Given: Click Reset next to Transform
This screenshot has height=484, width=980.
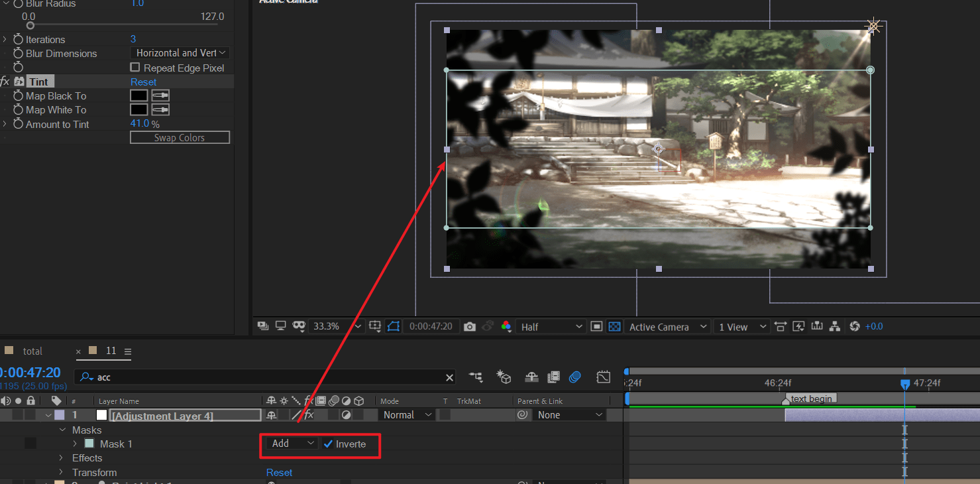Looking at the screenshot, I should click(x=279, y=473).
